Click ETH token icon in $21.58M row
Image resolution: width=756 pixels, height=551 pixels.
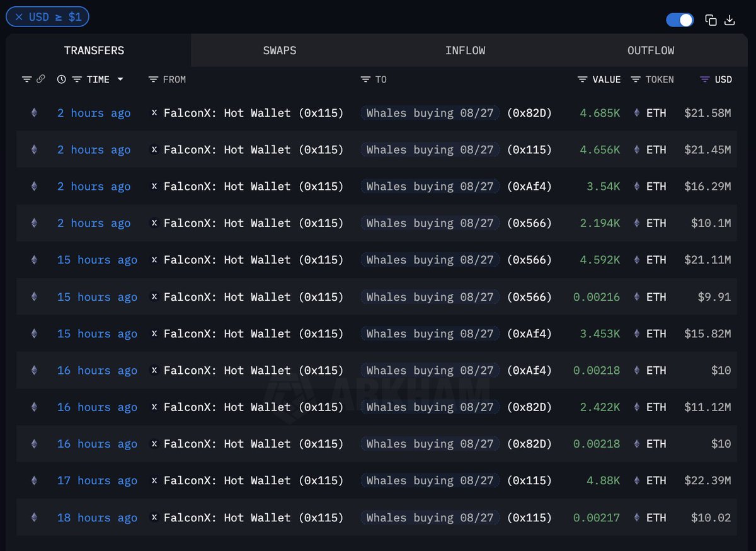coord(636,113)
